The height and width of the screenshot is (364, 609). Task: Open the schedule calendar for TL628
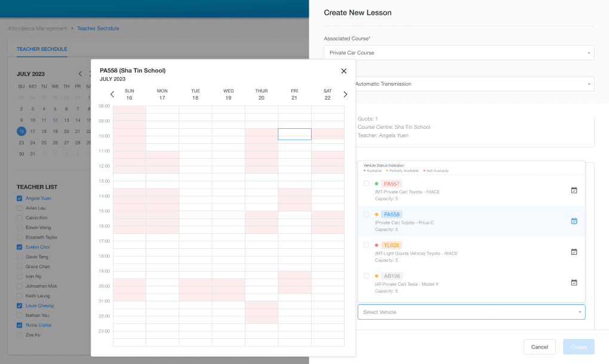(574, 252)
